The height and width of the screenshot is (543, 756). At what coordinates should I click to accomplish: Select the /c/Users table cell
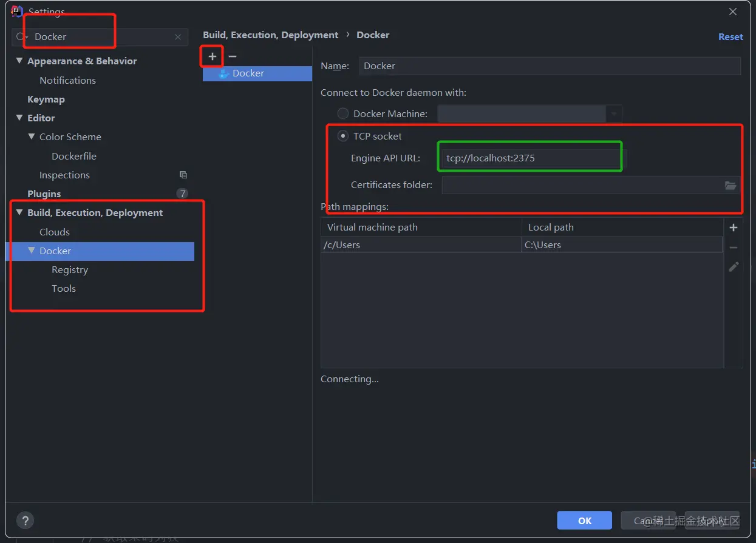click(x=421, y=245)
